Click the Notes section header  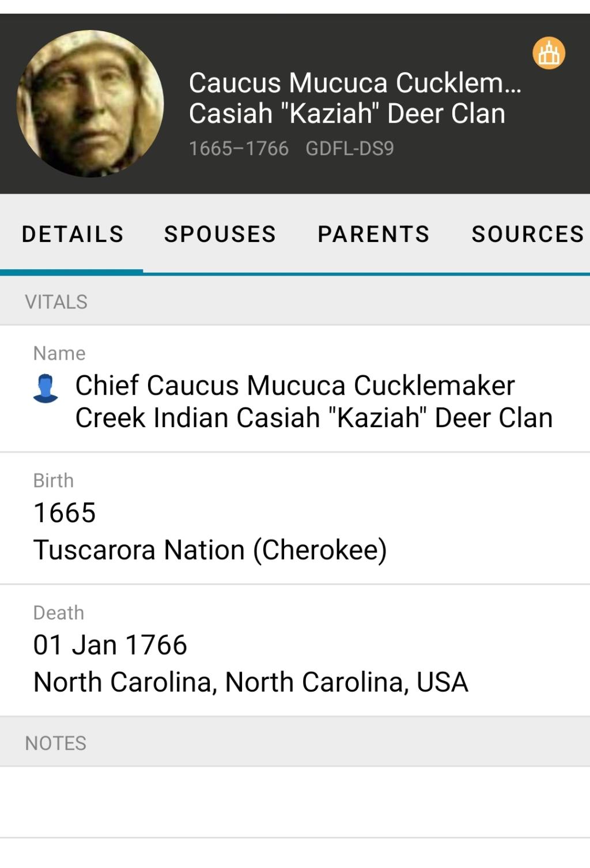pyautogui.click(x=56, y=744)
